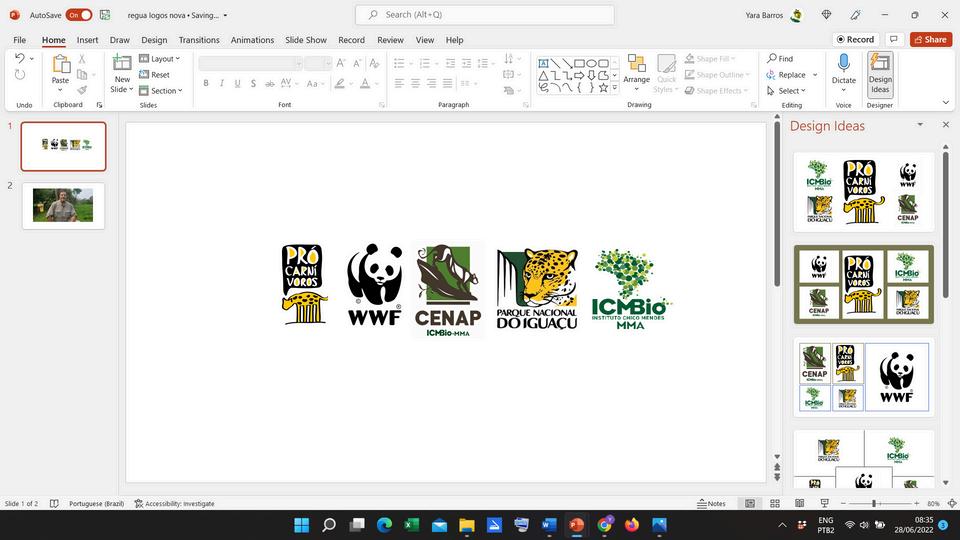Click the Portuguese (Brazil) language indicator
The width and height of the screenshot is (960, 540).
[97, 503]
